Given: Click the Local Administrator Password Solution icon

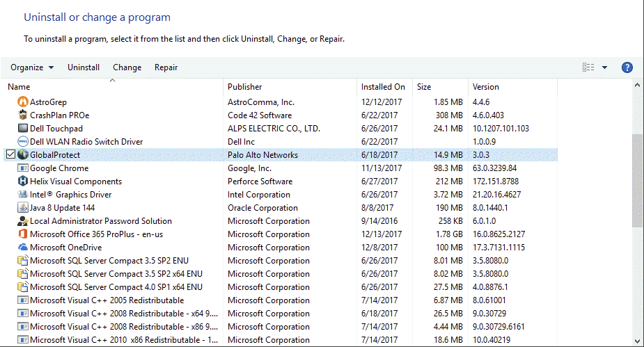Looking at the screenshot, I should (23, 221).
